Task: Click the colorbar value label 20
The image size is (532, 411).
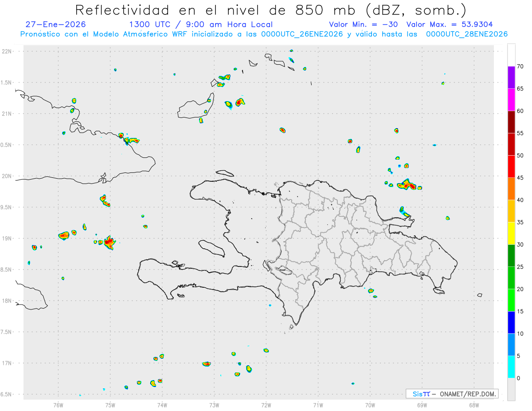Action: tap(520, 289)
